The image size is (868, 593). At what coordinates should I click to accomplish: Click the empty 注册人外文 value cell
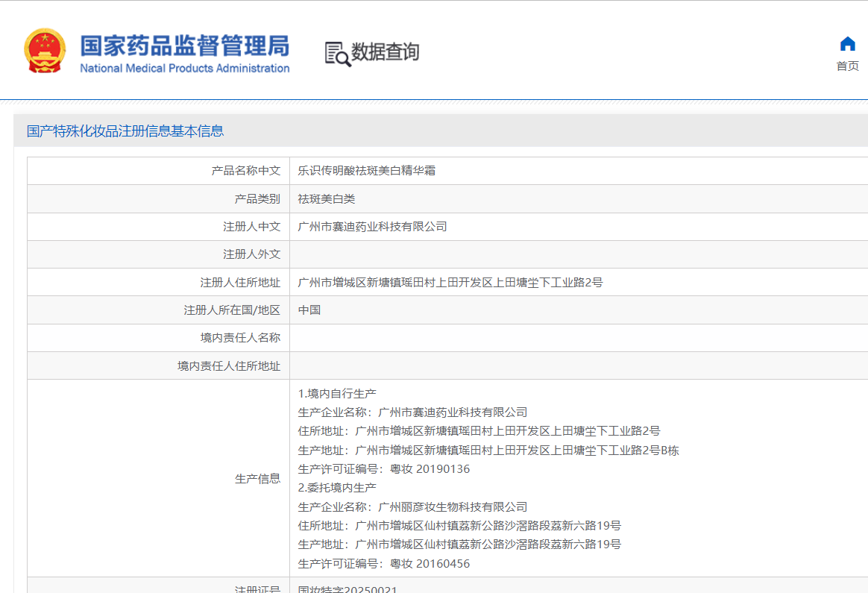click(578, 254)
